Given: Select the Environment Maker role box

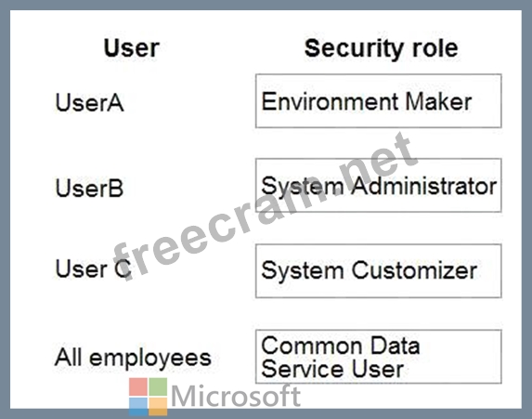Looking at the screenshot, I should [378, 101].
